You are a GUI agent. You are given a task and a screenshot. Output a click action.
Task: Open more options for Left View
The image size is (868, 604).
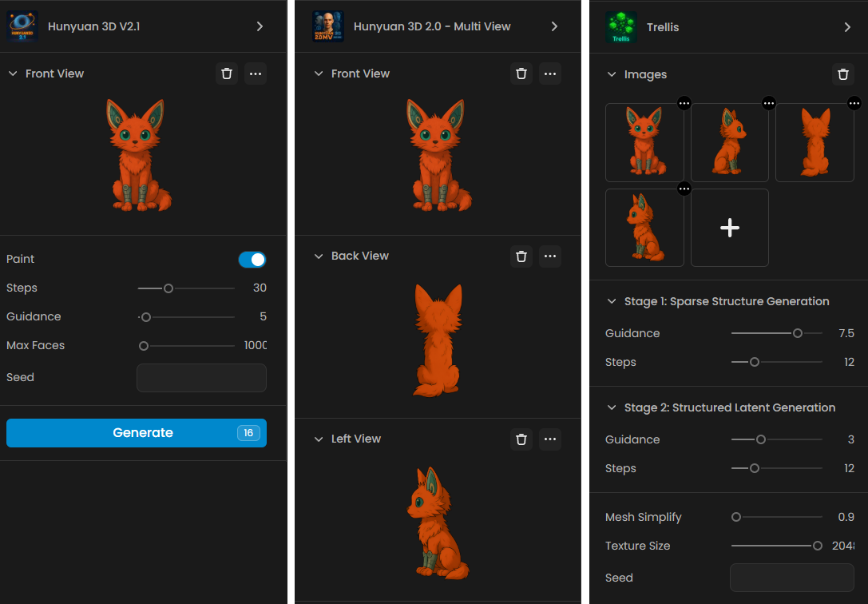pyautogui.click(x=550, y=439)
